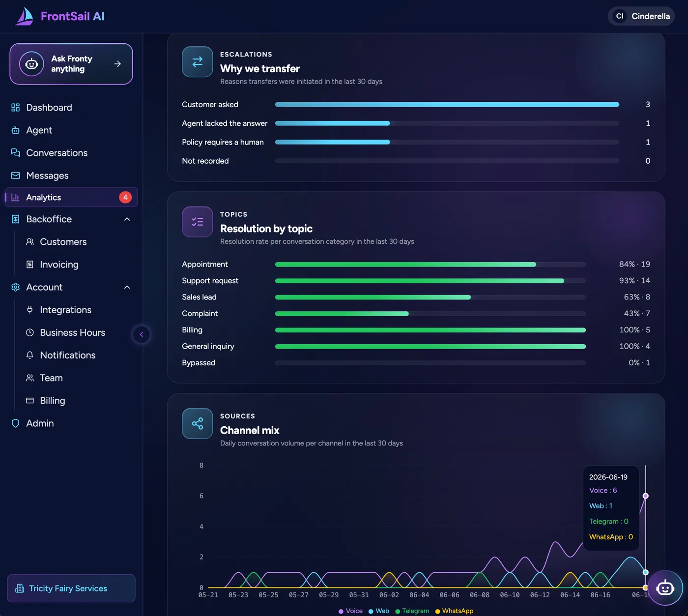688x616 pixels.
Task: Click the Business Hours clock icon
Action: 30,332
